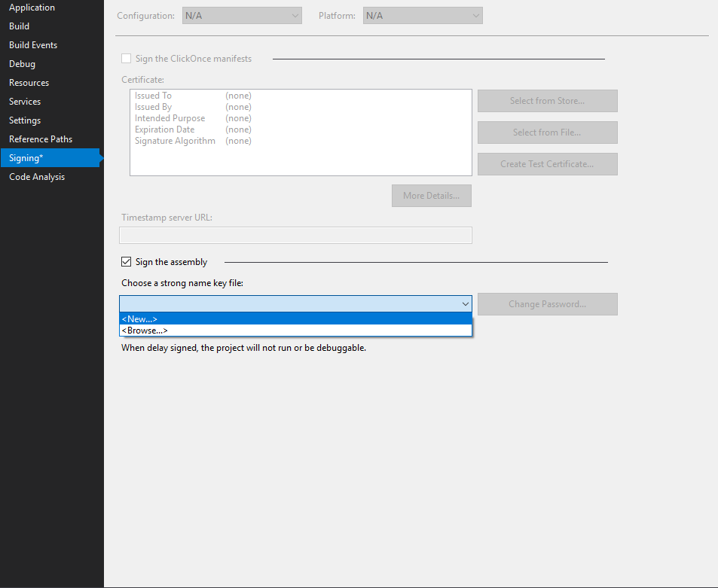Click Select from Store button

(547, 100)
